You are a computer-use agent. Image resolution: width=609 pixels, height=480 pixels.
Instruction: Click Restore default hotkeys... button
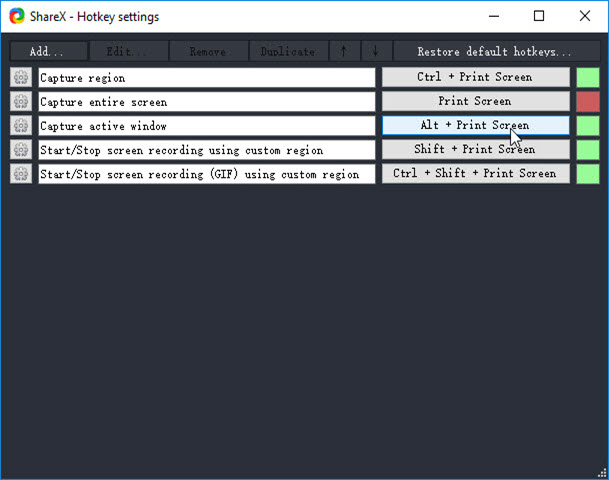(x=497, y=51)
